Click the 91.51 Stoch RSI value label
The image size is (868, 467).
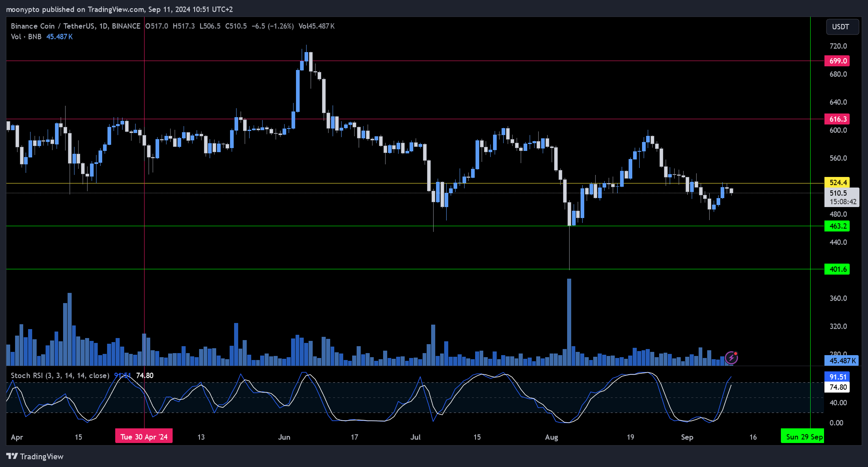coord(837,377)
